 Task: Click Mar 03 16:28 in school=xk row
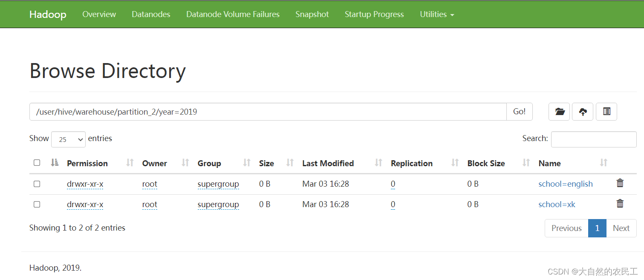(326, 204)
